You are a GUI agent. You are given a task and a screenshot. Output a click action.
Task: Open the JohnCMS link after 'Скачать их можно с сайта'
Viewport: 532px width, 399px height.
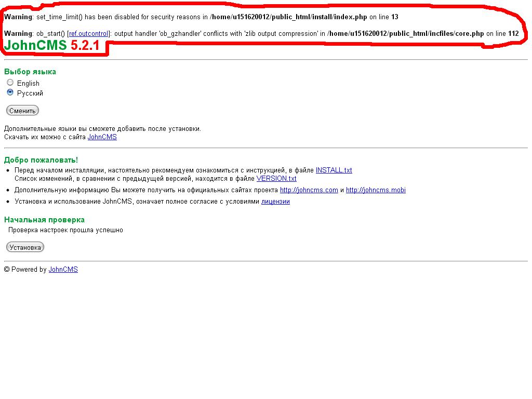pos(102,137)
